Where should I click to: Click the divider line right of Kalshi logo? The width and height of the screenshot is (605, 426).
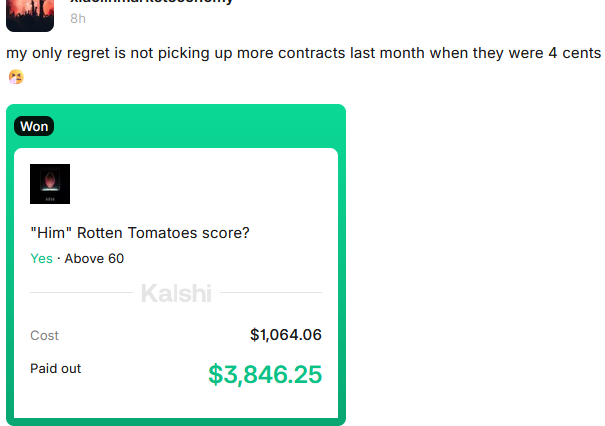pos(271,293)
